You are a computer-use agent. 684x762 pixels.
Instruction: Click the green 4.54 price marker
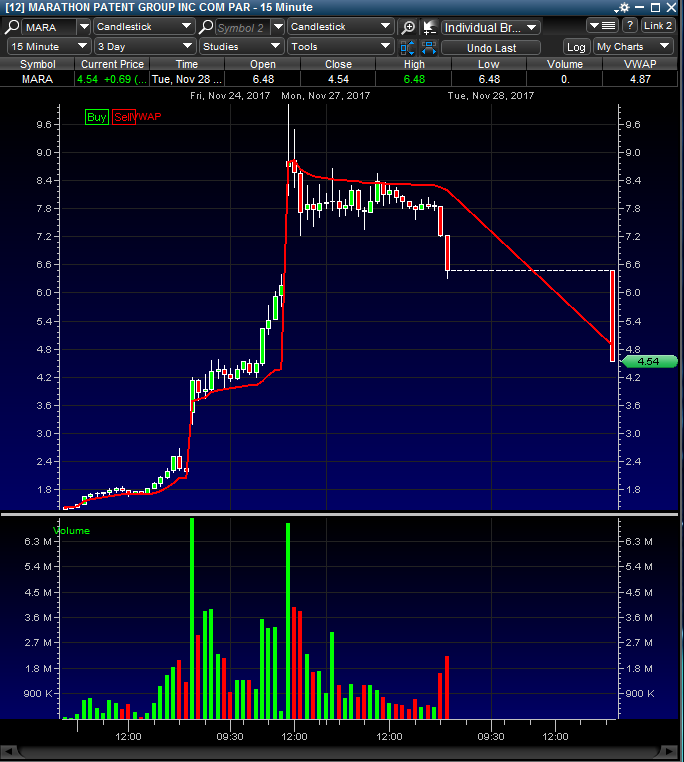coord(649,362)
